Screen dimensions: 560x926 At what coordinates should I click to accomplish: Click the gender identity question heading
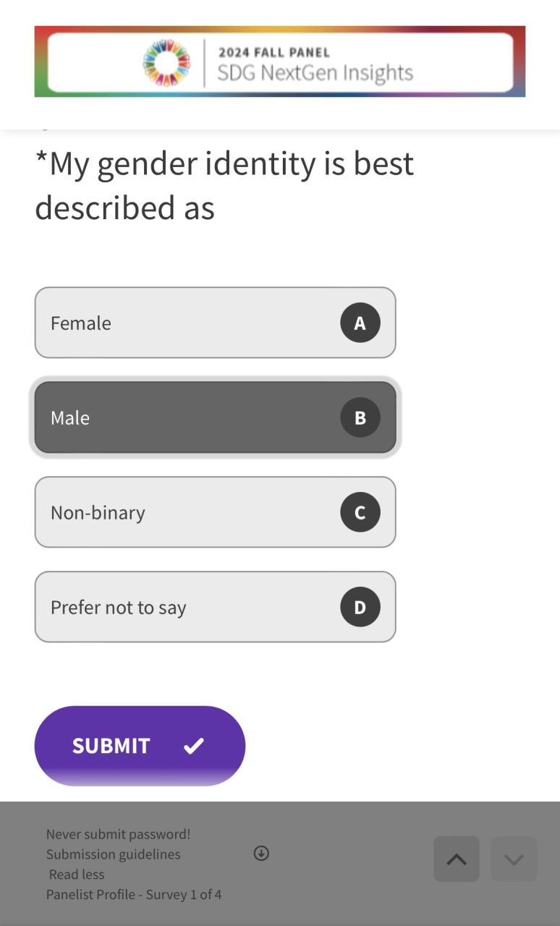click(224, 185)
